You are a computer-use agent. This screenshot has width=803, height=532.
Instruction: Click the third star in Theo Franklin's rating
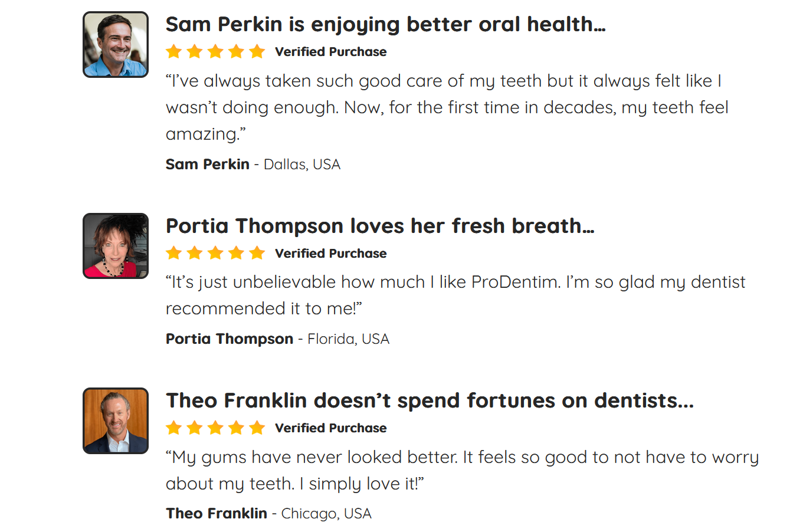215,428
